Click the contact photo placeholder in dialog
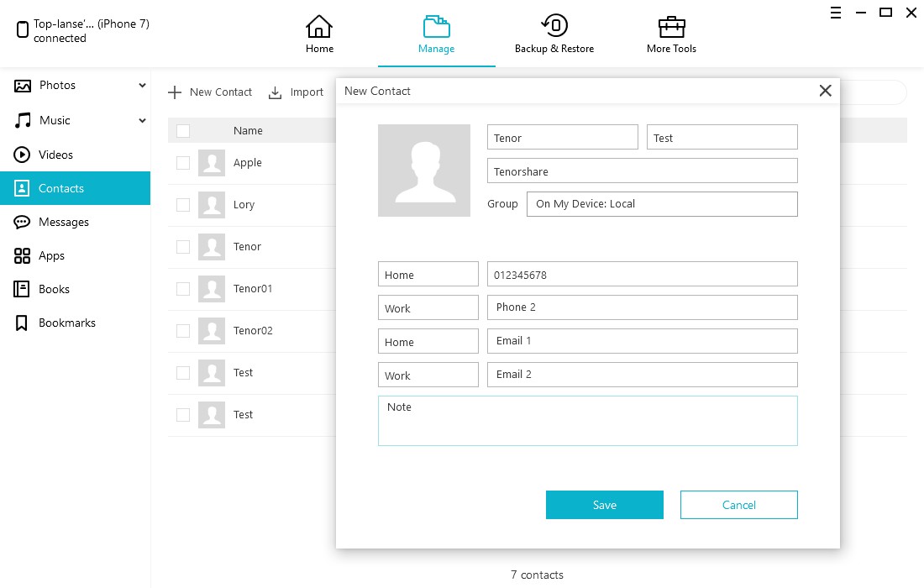924x588 pixels. (x=423, y=171)
